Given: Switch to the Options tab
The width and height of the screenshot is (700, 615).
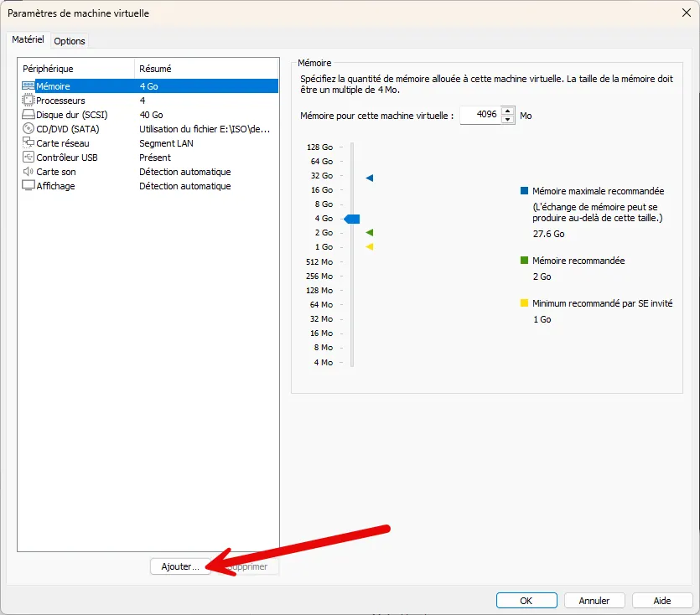Looking at the screenshot, I should 70,41.
